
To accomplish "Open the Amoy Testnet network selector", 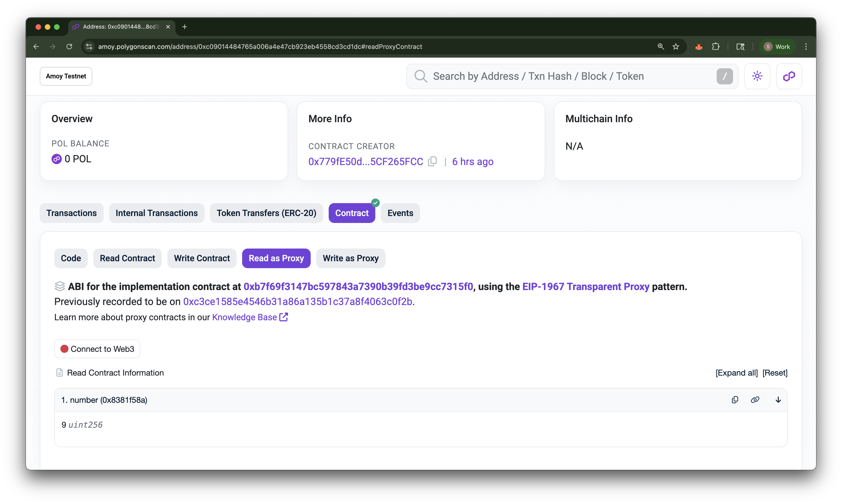I will coord(66,76).
